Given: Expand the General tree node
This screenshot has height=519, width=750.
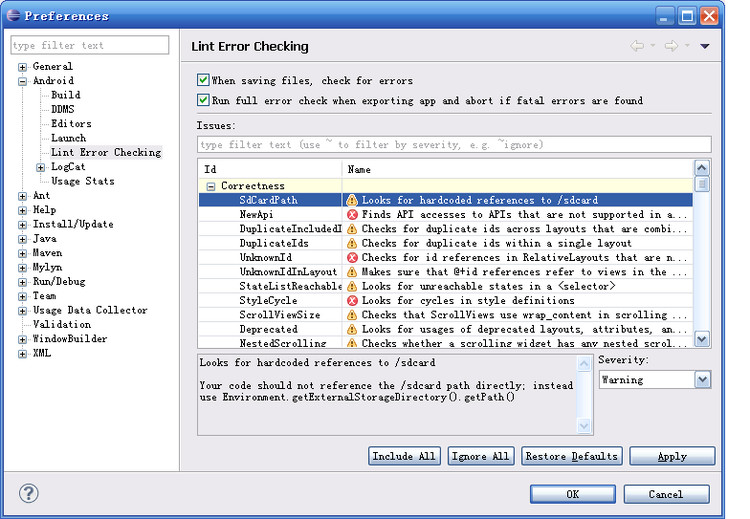Looking at the screenshot, I should pyautogui.click(x=22, y=66).
